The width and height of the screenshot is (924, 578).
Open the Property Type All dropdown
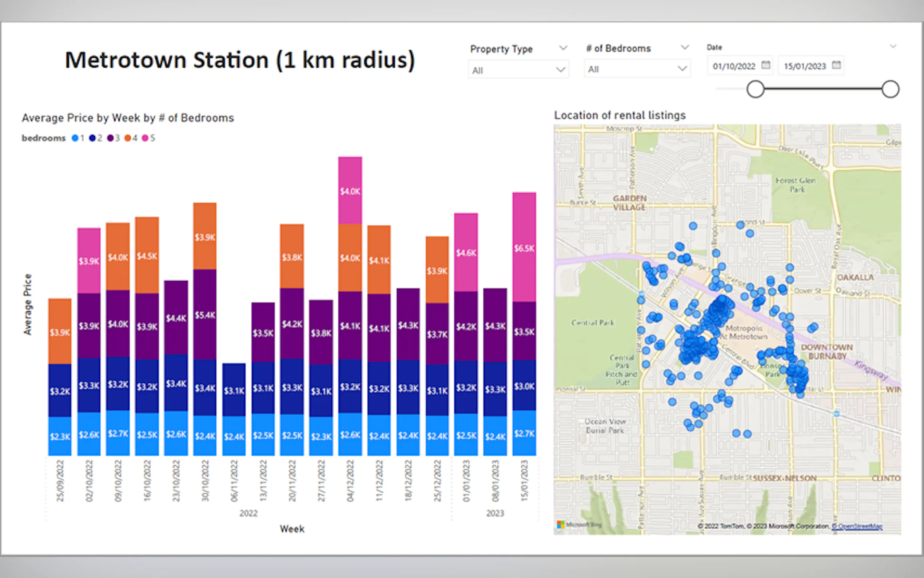pyautogui.click(x=518, y=70)
